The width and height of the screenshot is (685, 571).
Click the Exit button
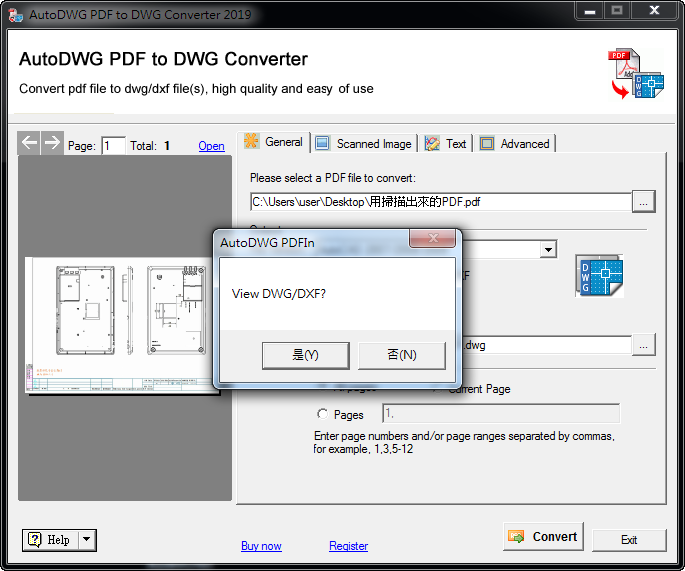tap(629, 540)
